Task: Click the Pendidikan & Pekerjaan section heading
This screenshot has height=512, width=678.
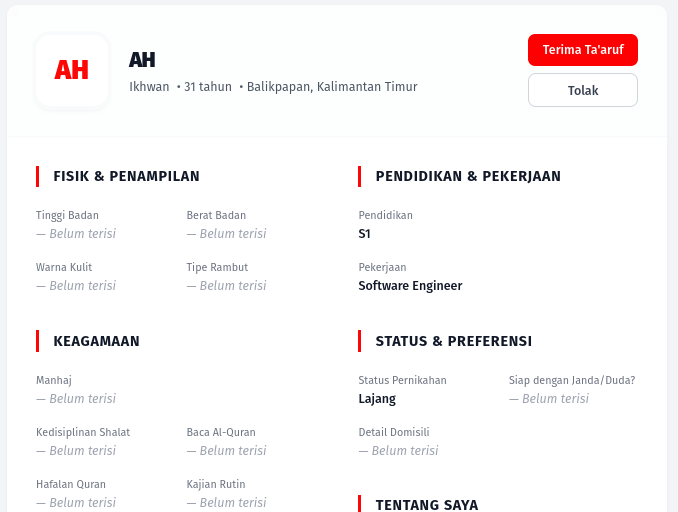Action: pos(468,176)
